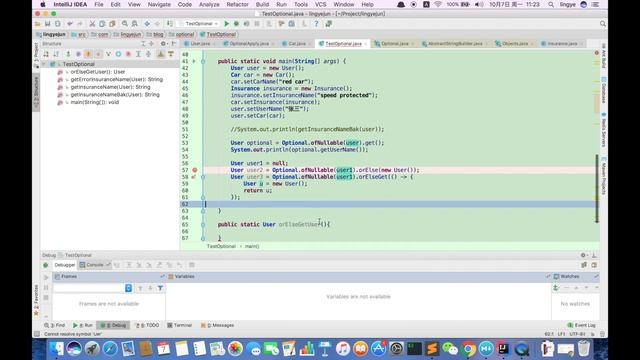This screenshot has height=360, width=640.
Task: Open the 0: Messages tool window button
Action: point(218,325)
